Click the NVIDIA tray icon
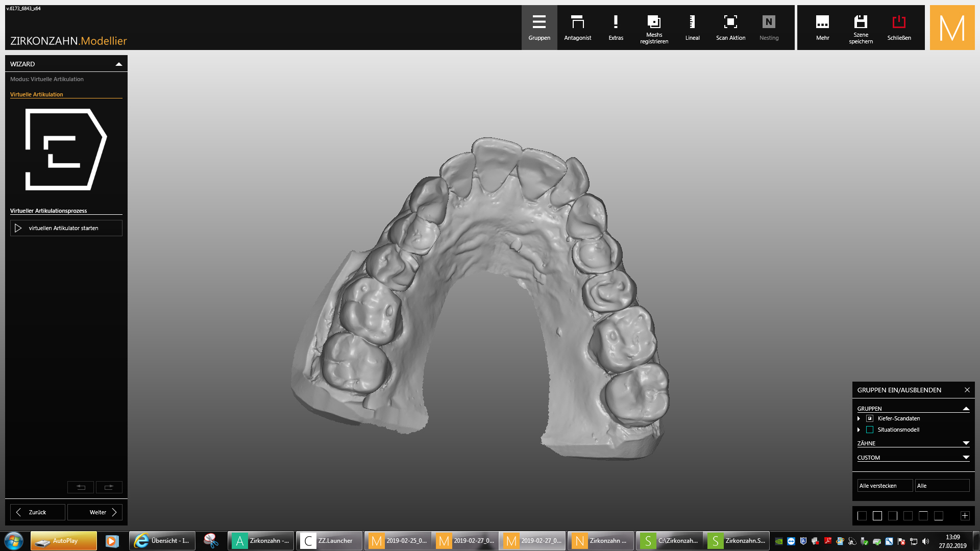The width and height of the screenshot is (980, 551). [x=779, y=541]
